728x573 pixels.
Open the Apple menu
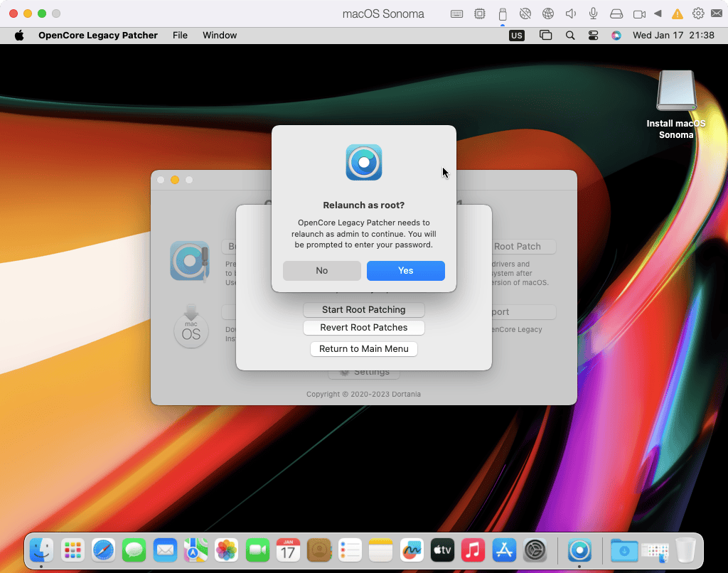coord(19,36)
